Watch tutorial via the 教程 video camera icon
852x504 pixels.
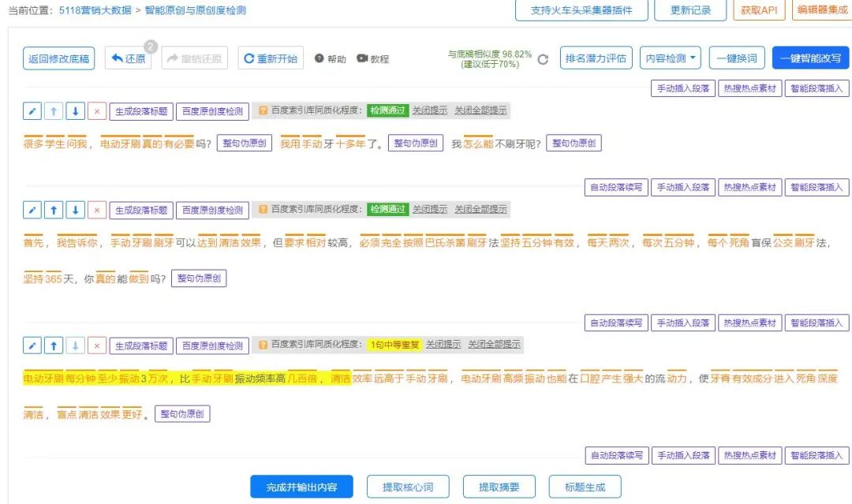point(363,58)
